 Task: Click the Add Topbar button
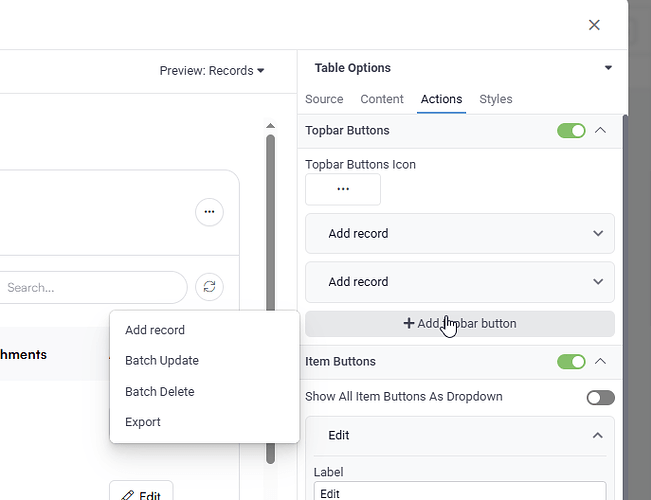[x=459, y=323]
